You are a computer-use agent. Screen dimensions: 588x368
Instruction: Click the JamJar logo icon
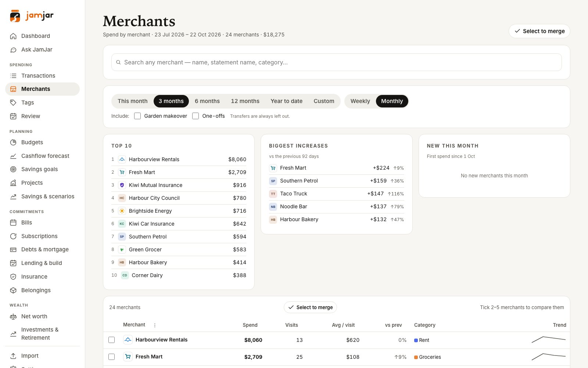click(x=15, y=16)
